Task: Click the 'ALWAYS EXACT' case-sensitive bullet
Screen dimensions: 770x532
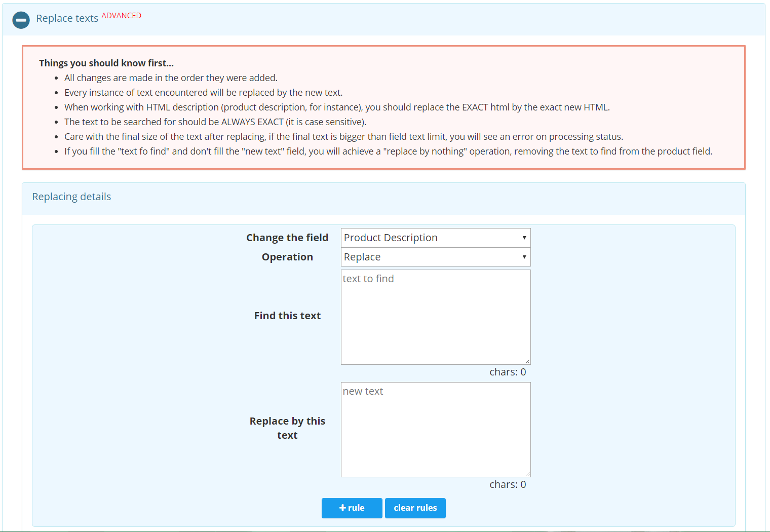Action: click(215, 122)
